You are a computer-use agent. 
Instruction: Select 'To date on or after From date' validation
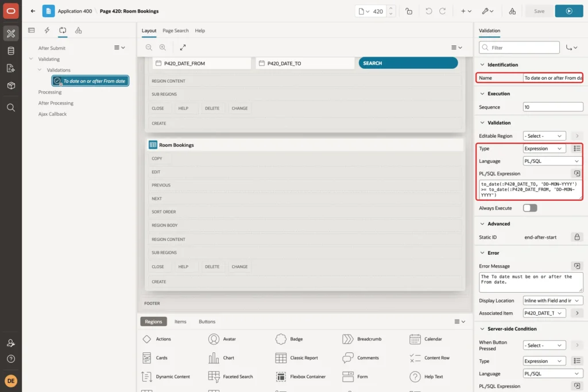point(90,80)
